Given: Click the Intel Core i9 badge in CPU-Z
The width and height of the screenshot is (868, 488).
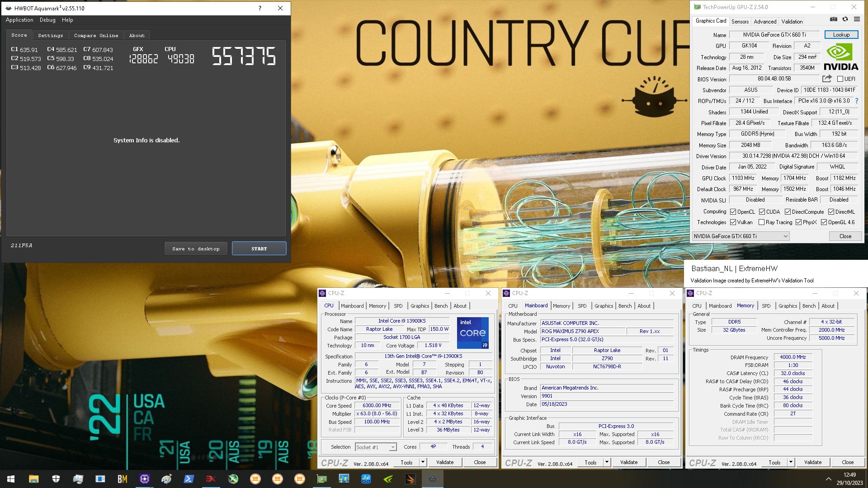Looking at the screenshot, I should pyautogui.click(x=473, y=333).
